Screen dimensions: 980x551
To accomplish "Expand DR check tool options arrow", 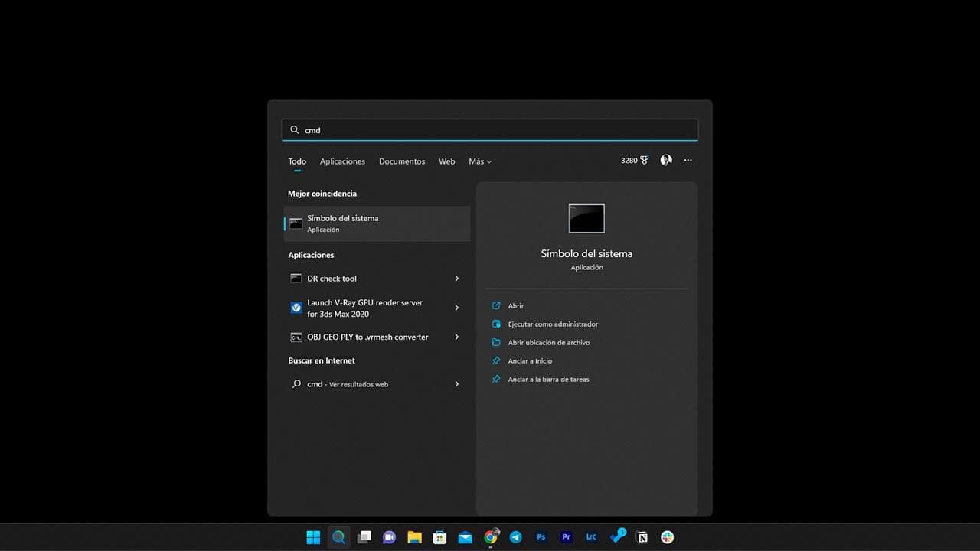I will click(457, 279).
